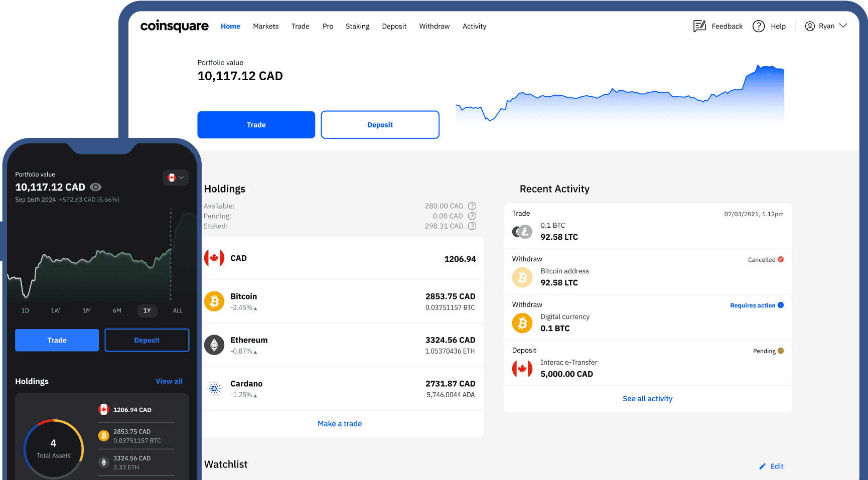Click the Watchlist Edit pencil icon
The image size is (868, 480).
point(763,466)
